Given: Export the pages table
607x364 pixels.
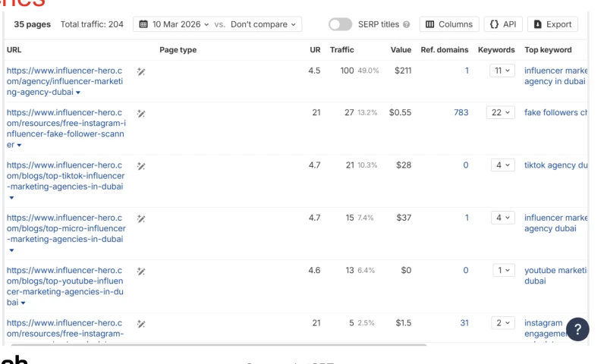Looking at the screenshot, I should (552, 24).
